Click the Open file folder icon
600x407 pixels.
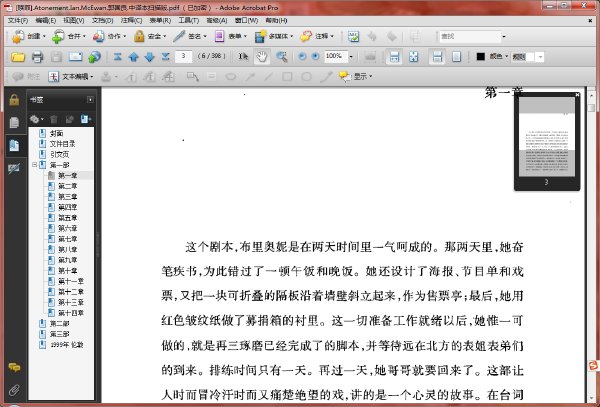[x=18, y=57]
